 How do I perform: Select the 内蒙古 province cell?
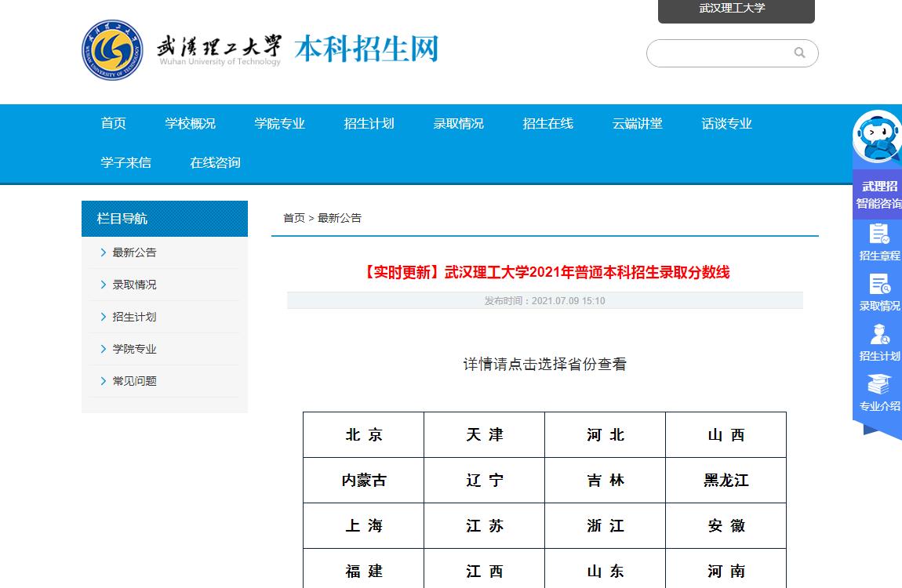coord(364,481)
